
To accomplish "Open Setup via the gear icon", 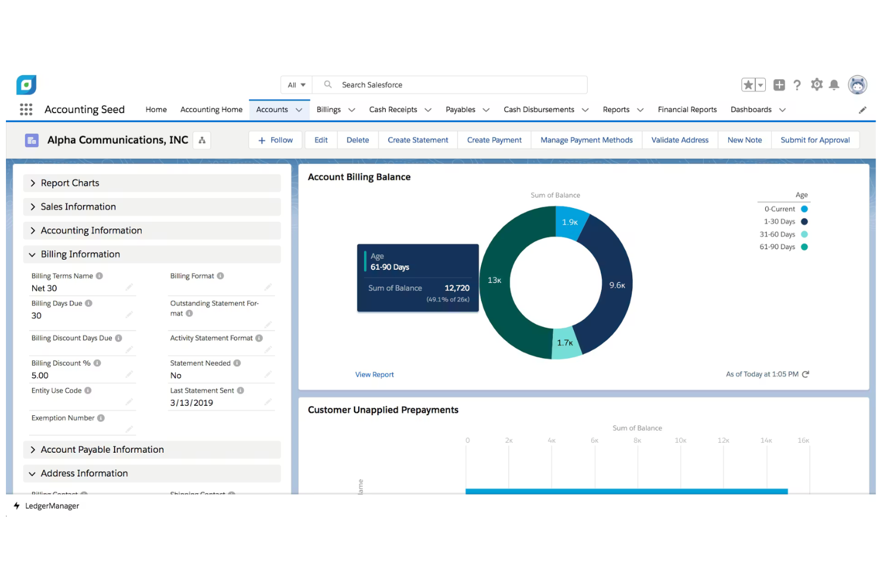I will click(x=816, y=85).
